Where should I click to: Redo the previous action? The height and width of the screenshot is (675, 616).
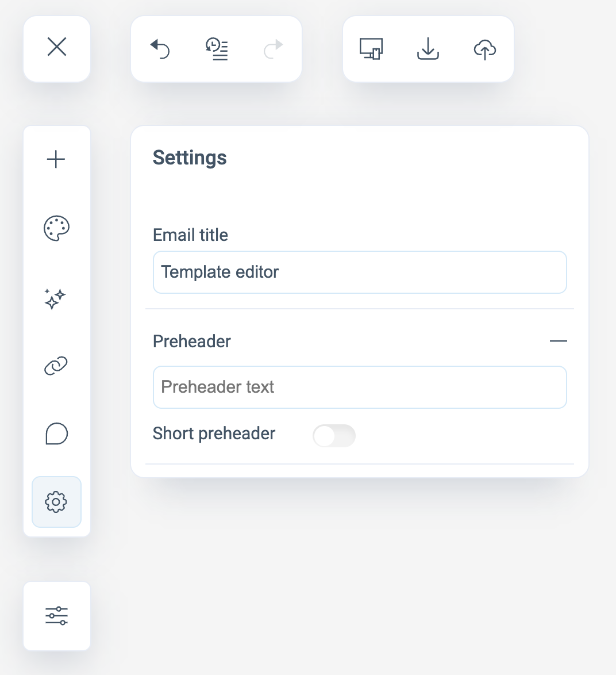[x=274, y=48]
